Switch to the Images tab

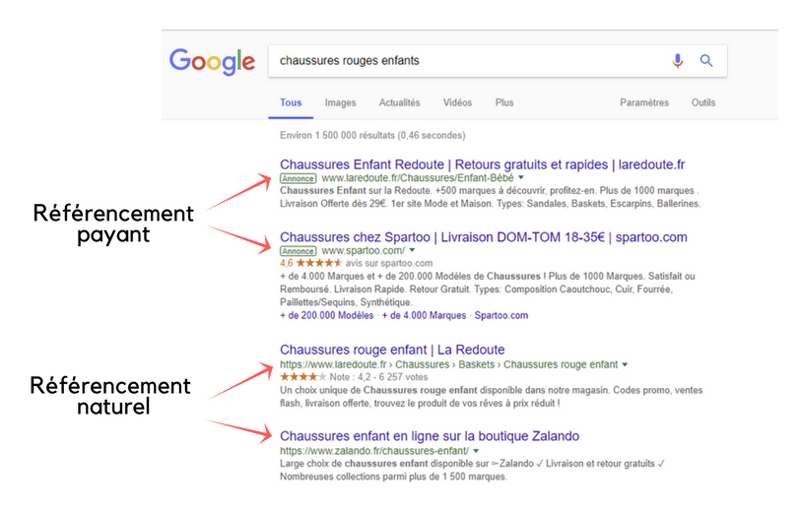pyautogui.click(x=340, y=103)
